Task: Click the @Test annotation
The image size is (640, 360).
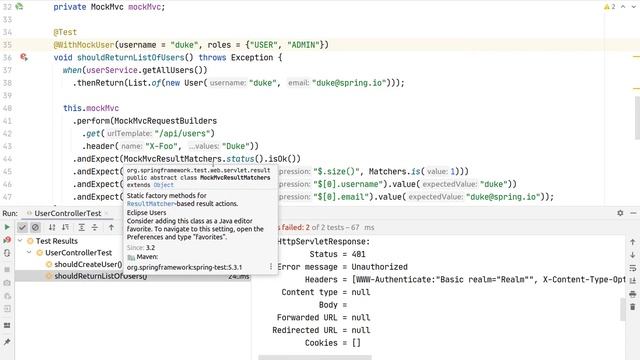Action: [65, 32]
